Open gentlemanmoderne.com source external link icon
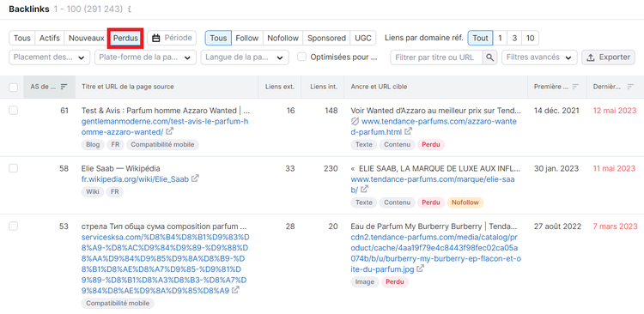The height and width of the screenshot is (314, 644). point(170,131)
